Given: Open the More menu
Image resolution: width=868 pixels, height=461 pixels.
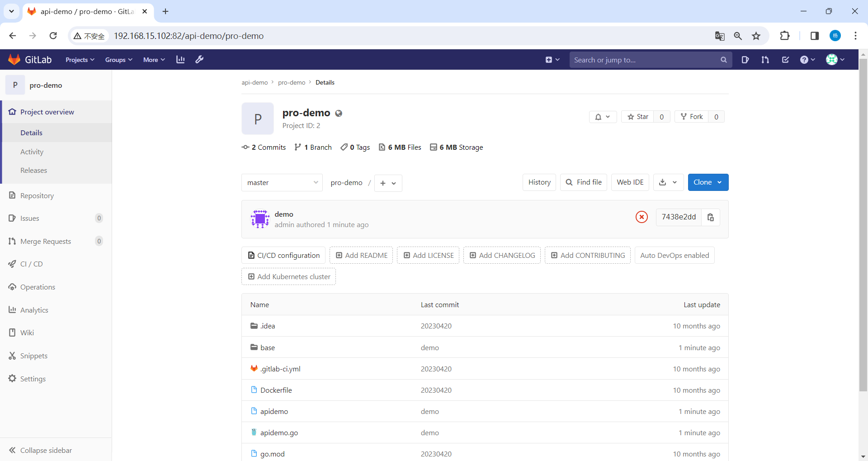Looking at the screenshot, I should click(154, 59).
